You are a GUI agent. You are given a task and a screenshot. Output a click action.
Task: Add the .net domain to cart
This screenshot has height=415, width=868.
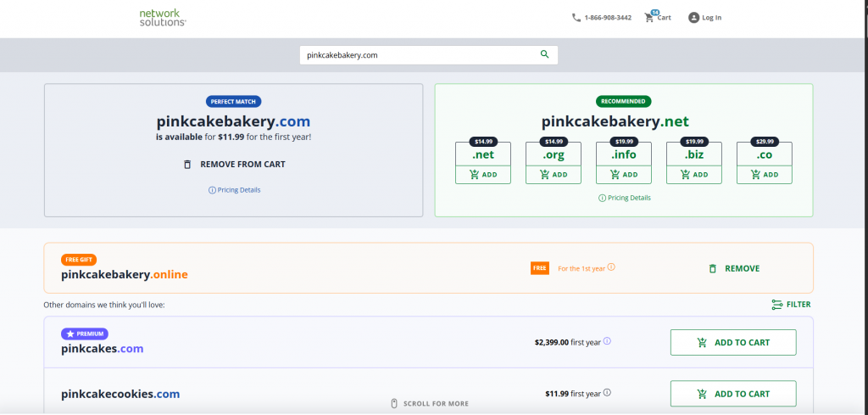(x=483, y=175)
